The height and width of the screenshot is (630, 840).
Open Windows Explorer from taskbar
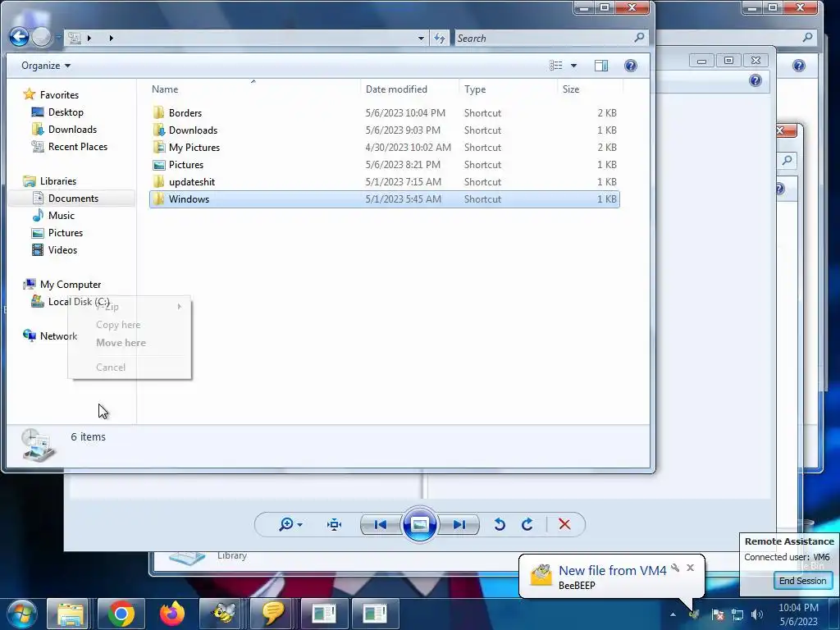[68, 614]
